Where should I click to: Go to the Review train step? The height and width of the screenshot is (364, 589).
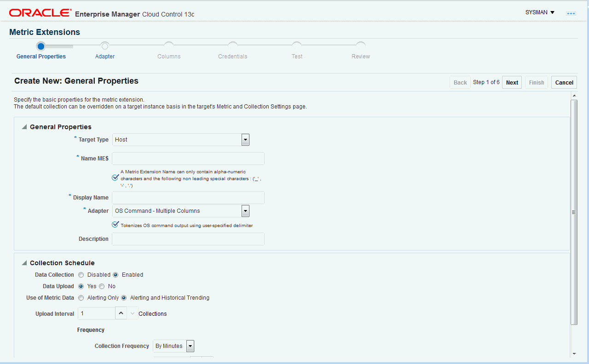(361, 57)
